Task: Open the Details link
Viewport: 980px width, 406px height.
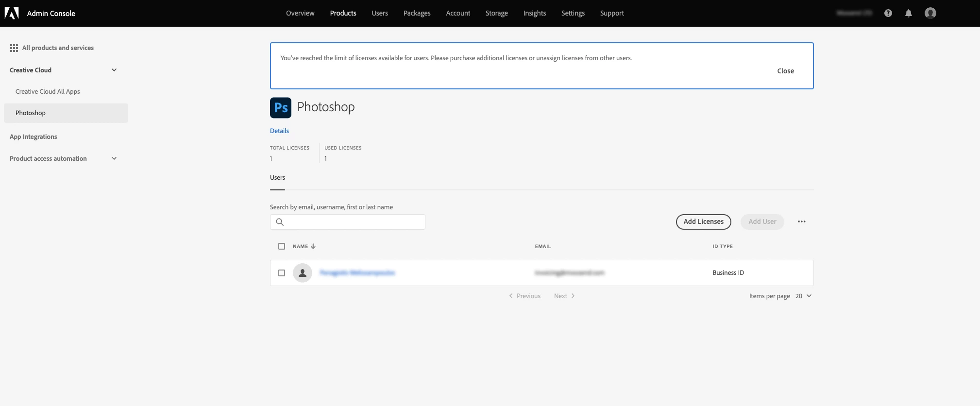Action: (x=279, y=131)
